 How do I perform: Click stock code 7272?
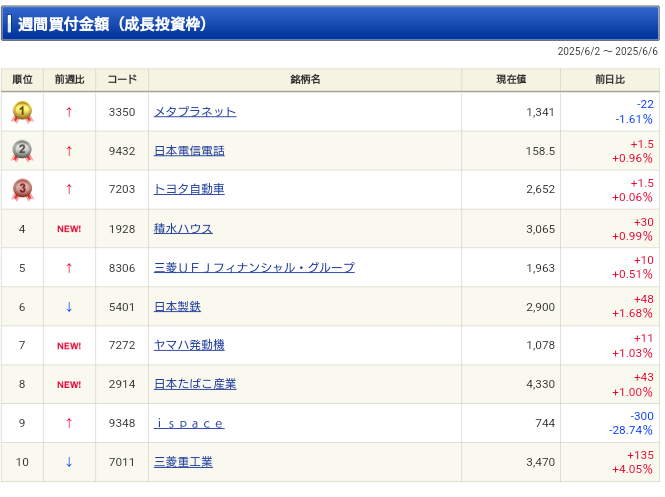coord(122,346)
